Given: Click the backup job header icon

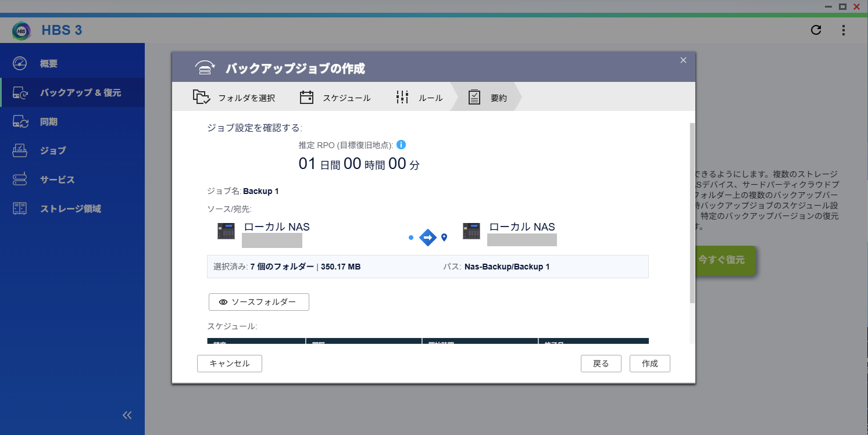Looking at the screenshot, I should tap(204, 68).
